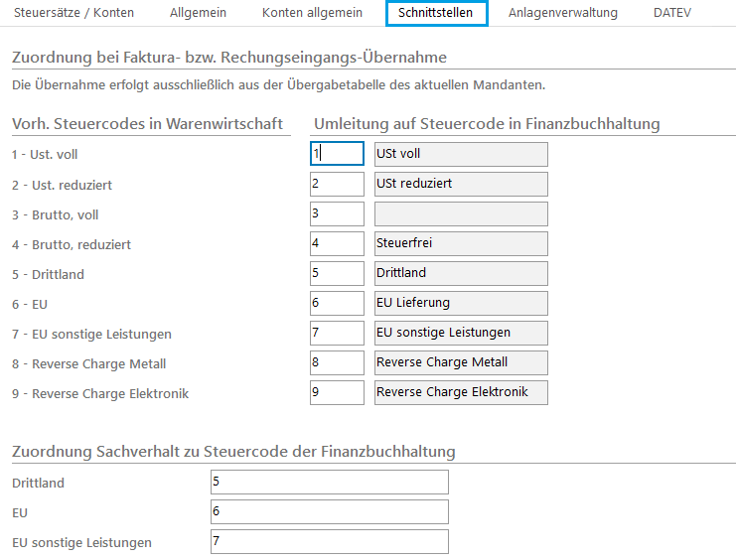Screen dimensions: 736x560
Task: Focus code field for Reverse Charge Metall
Action: tap(337, 362)
